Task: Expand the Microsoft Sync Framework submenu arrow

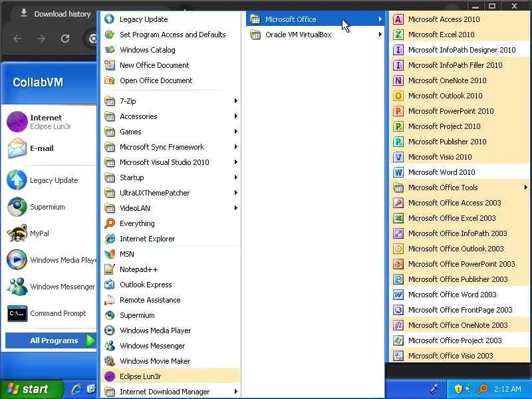Action: tap(235, 147)
